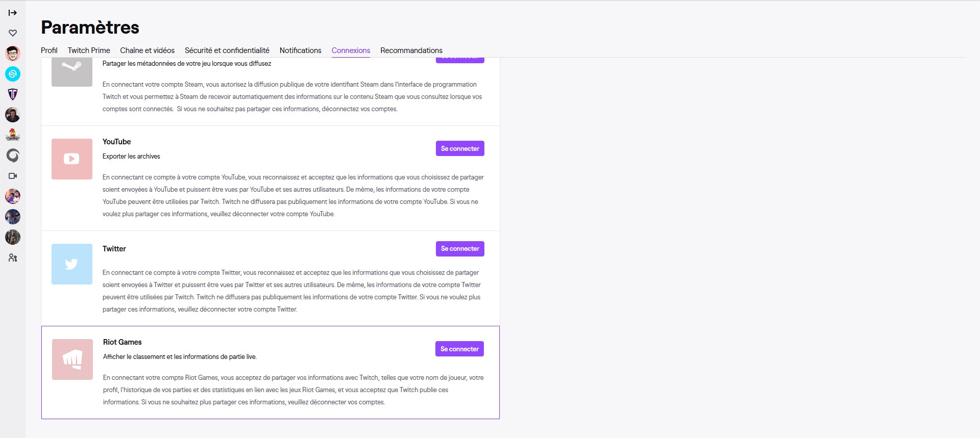Click the Riot Games fist logo

(x=72, y=359)
